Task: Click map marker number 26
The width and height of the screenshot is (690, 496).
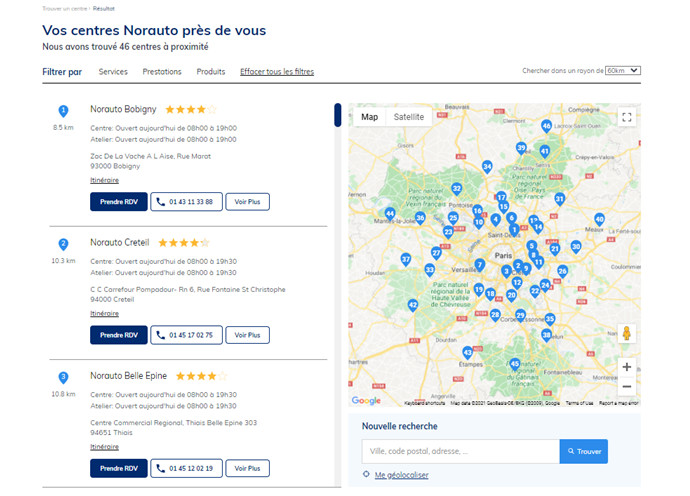Action: point(562,271)
